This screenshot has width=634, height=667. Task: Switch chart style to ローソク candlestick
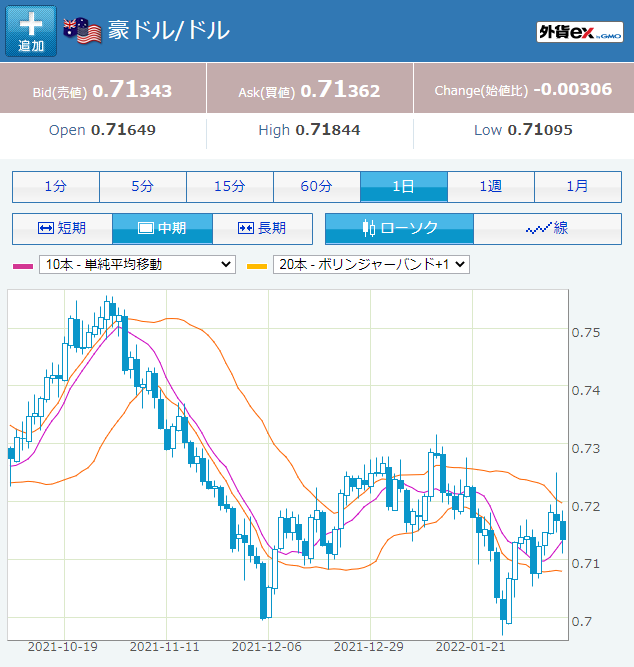click(399, 229)
